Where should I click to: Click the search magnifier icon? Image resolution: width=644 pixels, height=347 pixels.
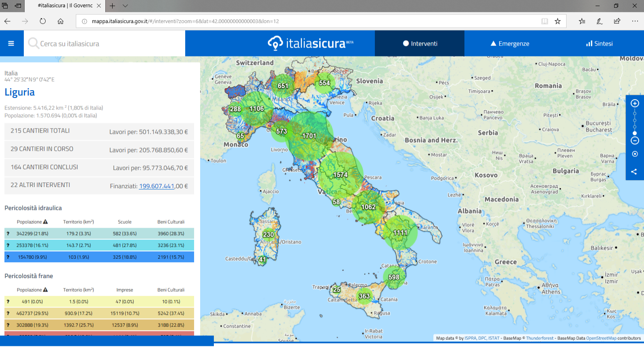(x=33, y=43)
